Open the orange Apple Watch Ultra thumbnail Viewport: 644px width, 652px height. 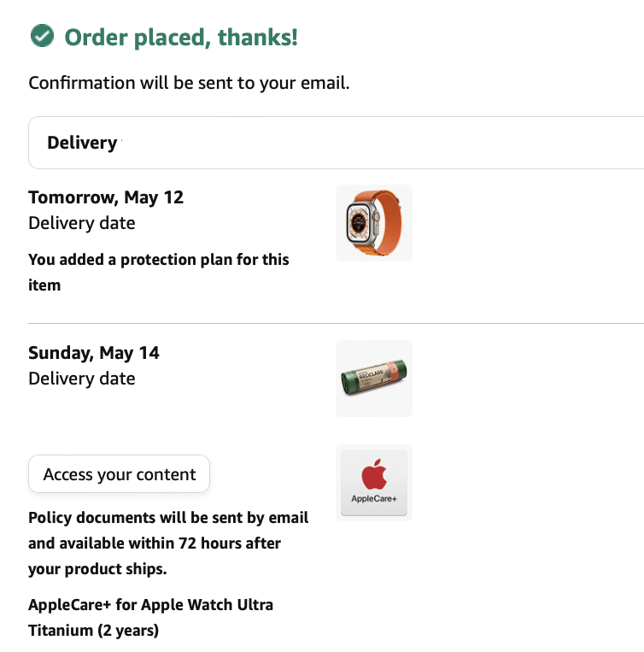point(373,223)
